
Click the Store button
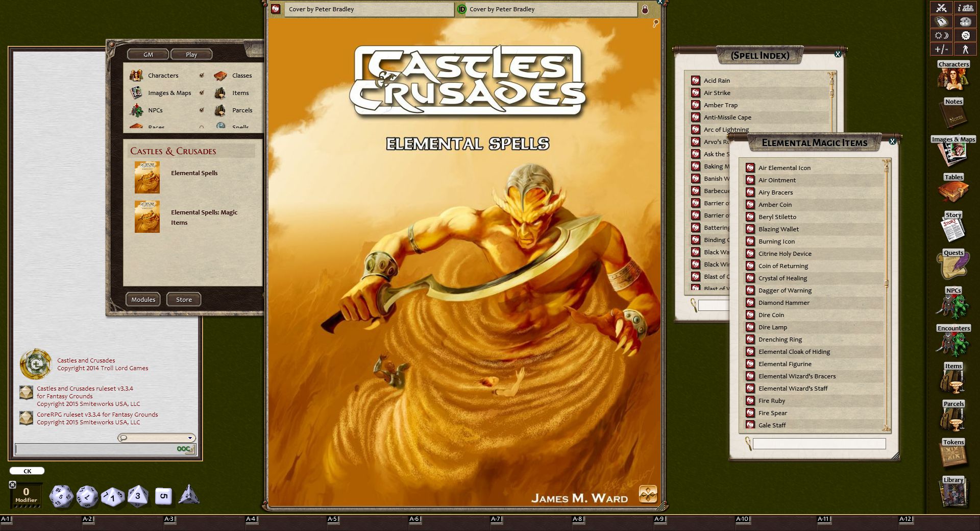click(x=184, y=300)
